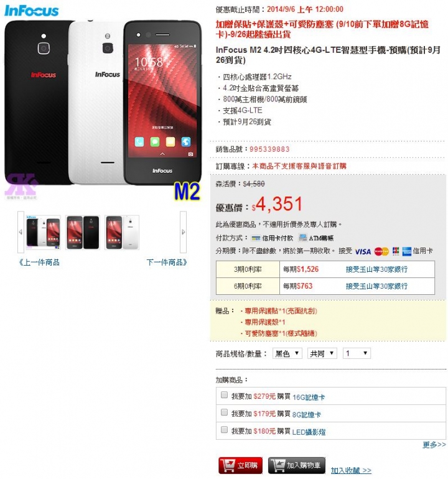Open the quantity dropdown showing 1

pos(357,353)
